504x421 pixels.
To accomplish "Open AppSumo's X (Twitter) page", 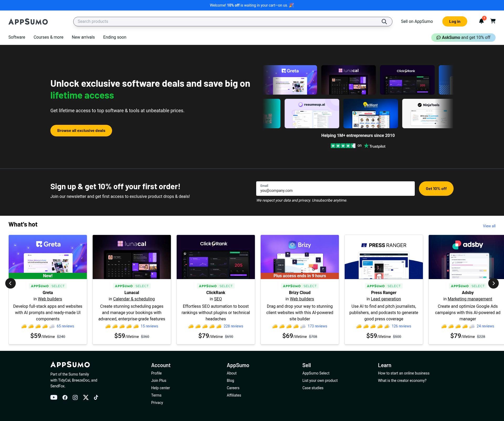I will 86,397.
